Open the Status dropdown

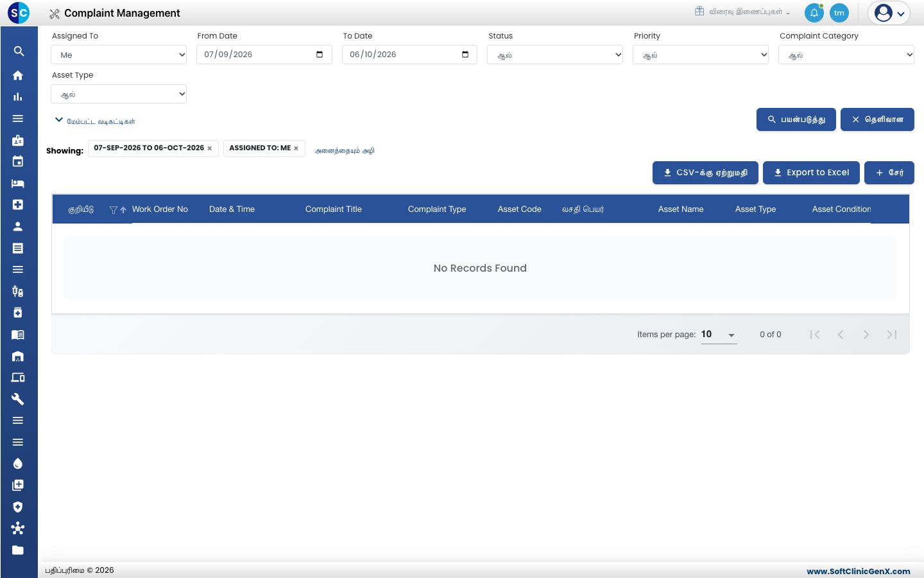tap(555, 55)
